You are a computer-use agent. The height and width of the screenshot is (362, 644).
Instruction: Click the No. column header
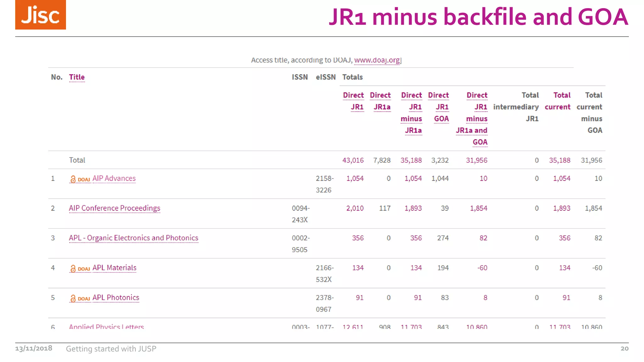point(57,77)
